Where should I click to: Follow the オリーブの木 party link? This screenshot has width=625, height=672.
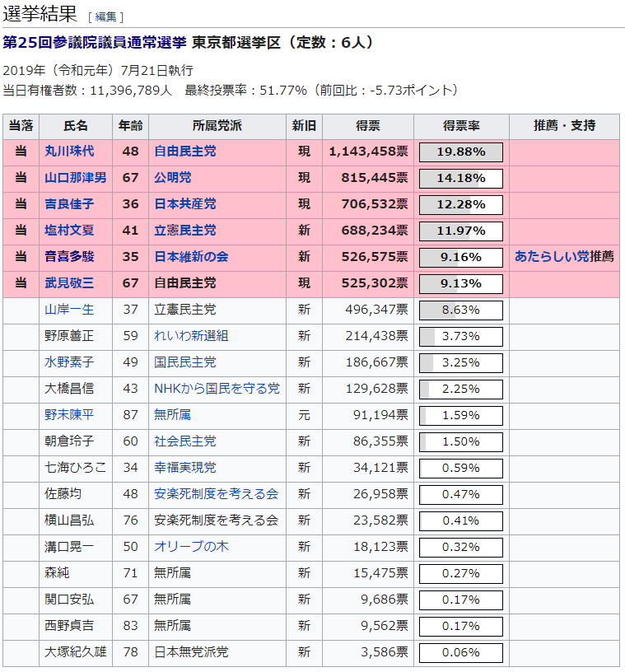191,547
